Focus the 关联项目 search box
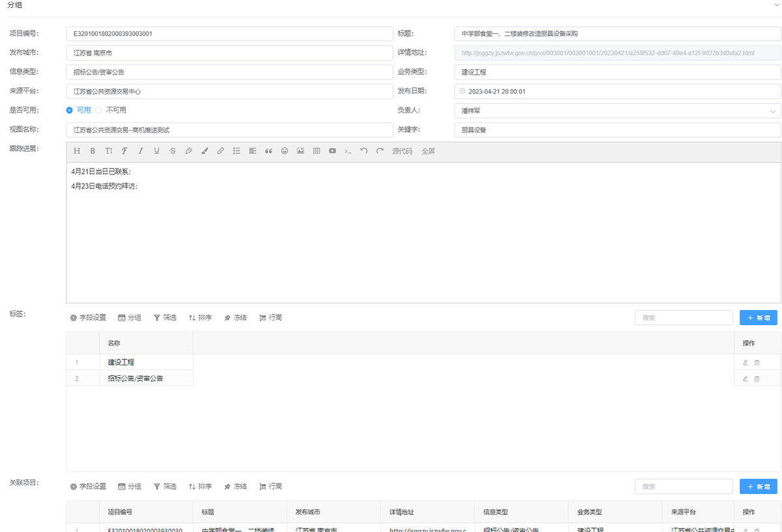This screenshot has height=532, width=782. pyautogui.click(x=684, y=486)
